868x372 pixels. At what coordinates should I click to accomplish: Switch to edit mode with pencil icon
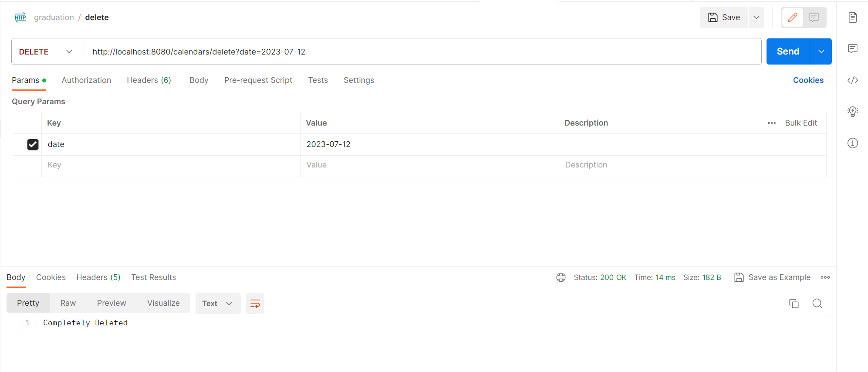tap(793, 17)
